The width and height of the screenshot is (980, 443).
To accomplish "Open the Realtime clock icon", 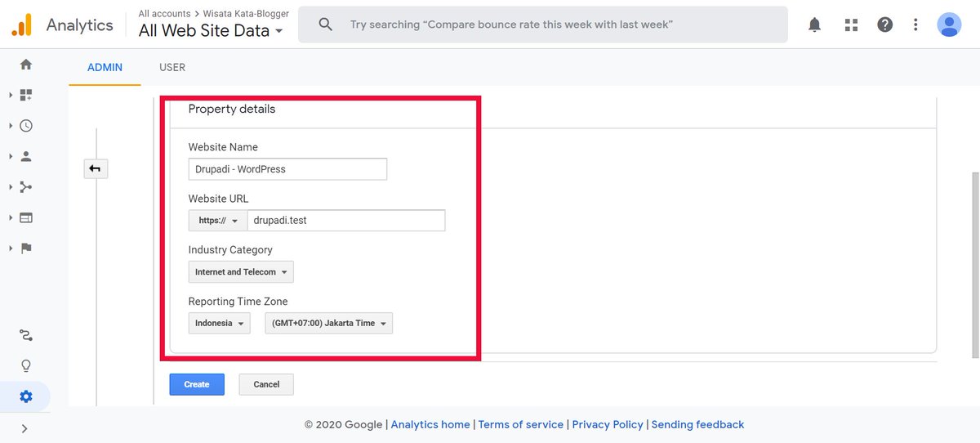I will (x=26, y=126).
